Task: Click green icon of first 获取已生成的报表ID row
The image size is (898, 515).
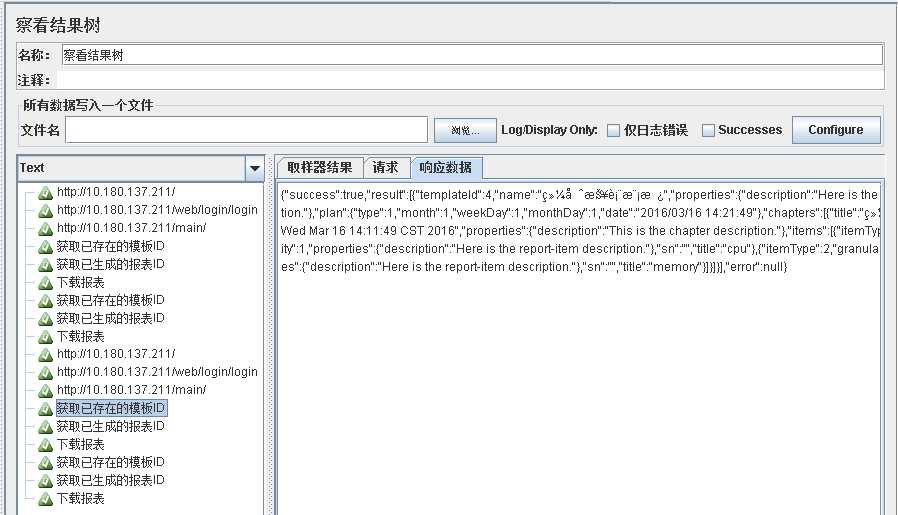Action: (45, 265)
